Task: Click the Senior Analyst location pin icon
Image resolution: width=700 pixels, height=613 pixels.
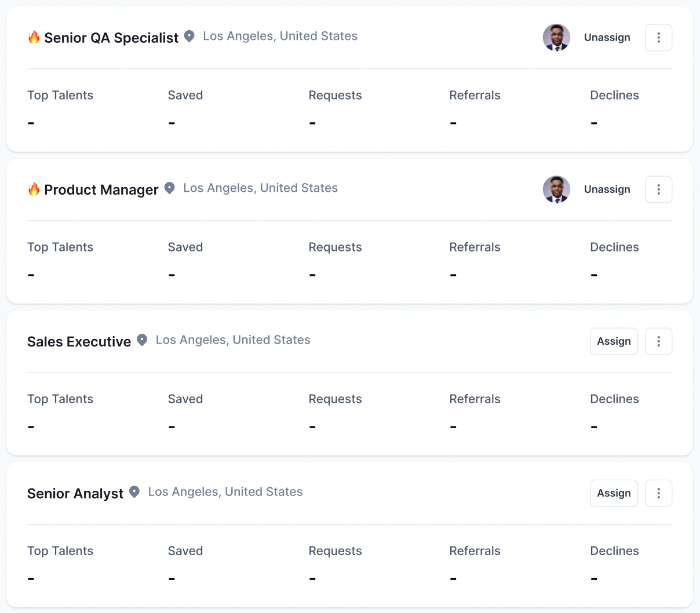Action: click(x=134, y=492)
